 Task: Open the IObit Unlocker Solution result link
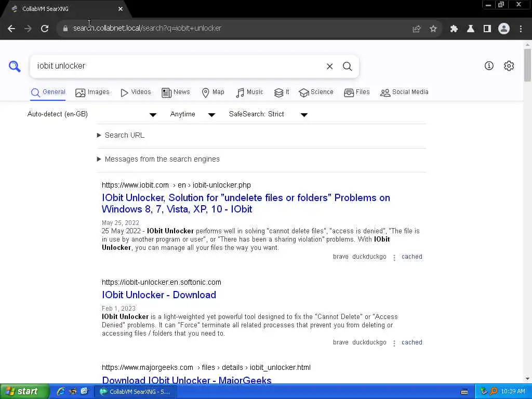pyautogui.click(x=246, y=203)
